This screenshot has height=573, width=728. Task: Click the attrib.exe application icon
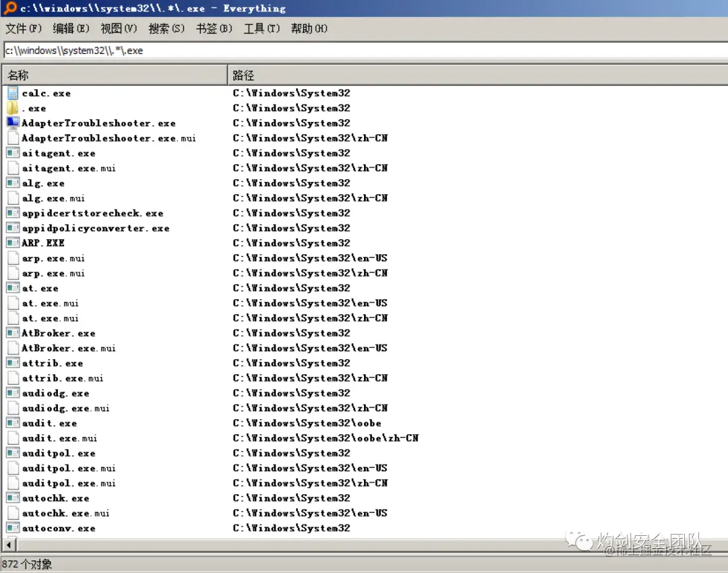coord(13,363)
